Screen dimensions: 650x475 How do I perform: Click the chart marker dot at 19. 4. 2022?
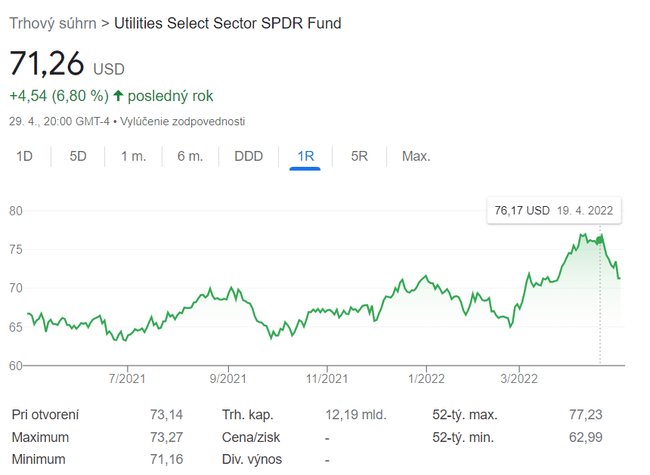[x=600, y=239]
